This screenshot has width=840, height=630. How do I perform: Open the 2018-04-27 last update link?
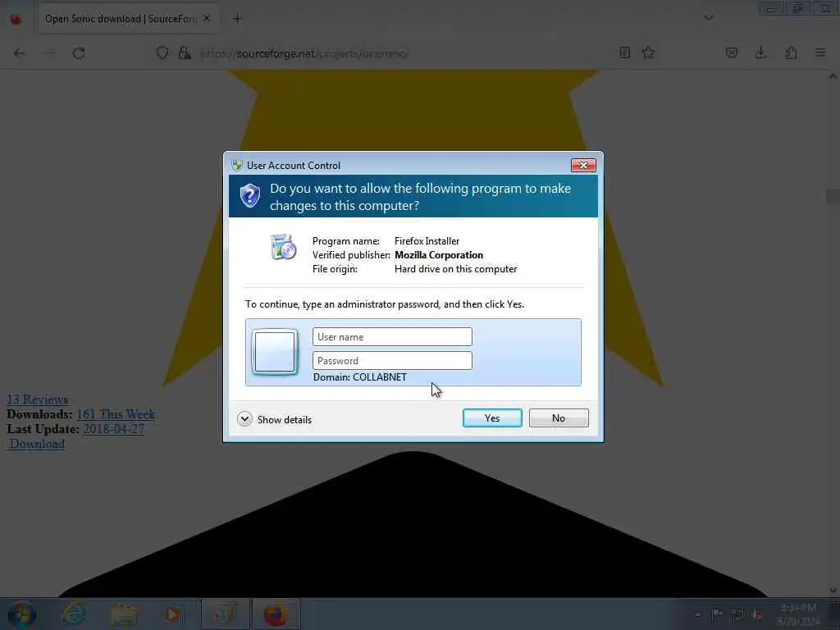113,428
